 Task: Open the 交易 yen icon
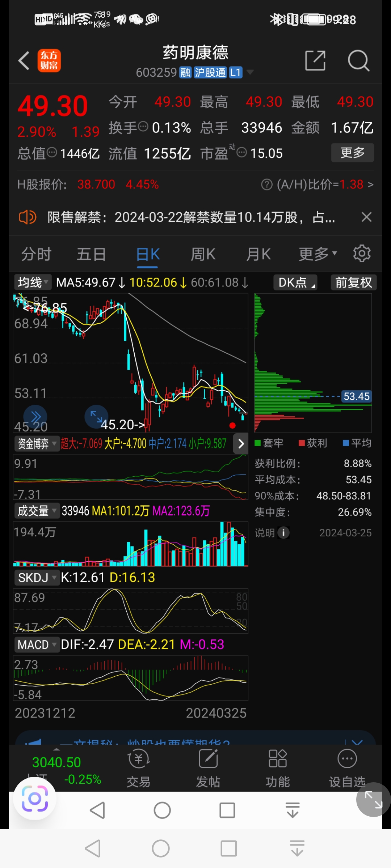[139, 759]
